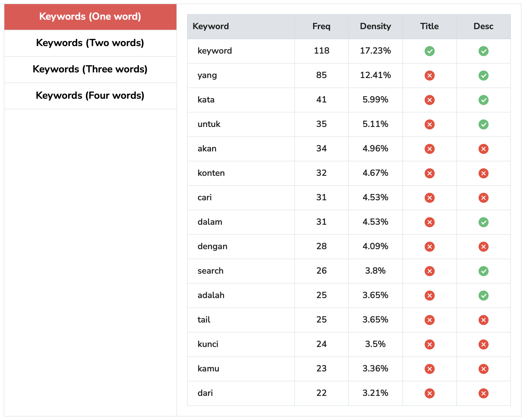Image resolution: width=524 pixels, height=420 pixels.
Task: Click the red cross under Desc for akan
Action: click(484, 149)
